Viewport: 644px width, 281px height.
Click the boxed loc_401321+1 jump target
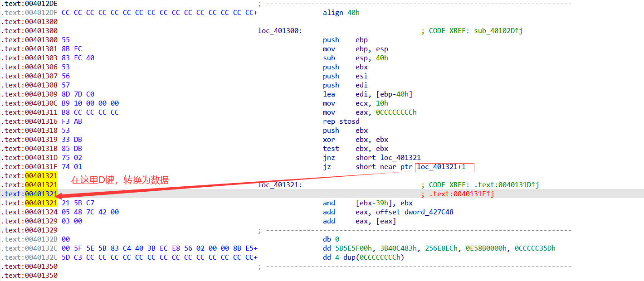444,167
